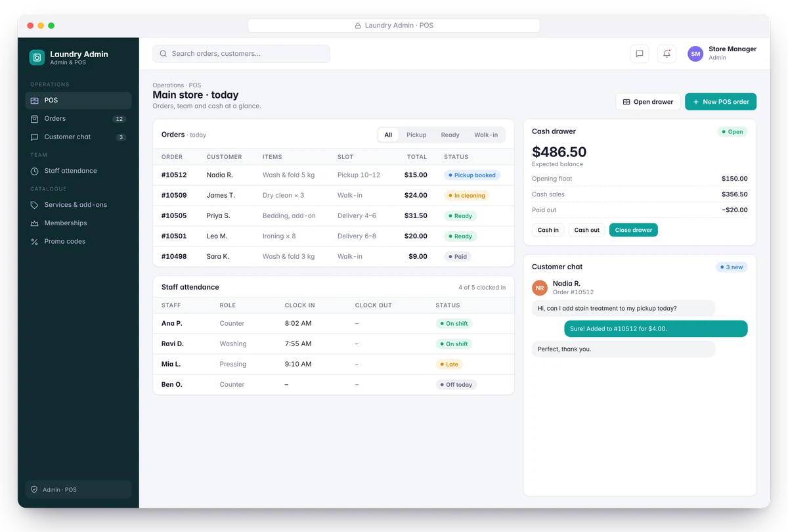Click the Off today badge for Ben O.
Image resolution: width=788 pixels, height=532 pixels.
tap(456, 385)
